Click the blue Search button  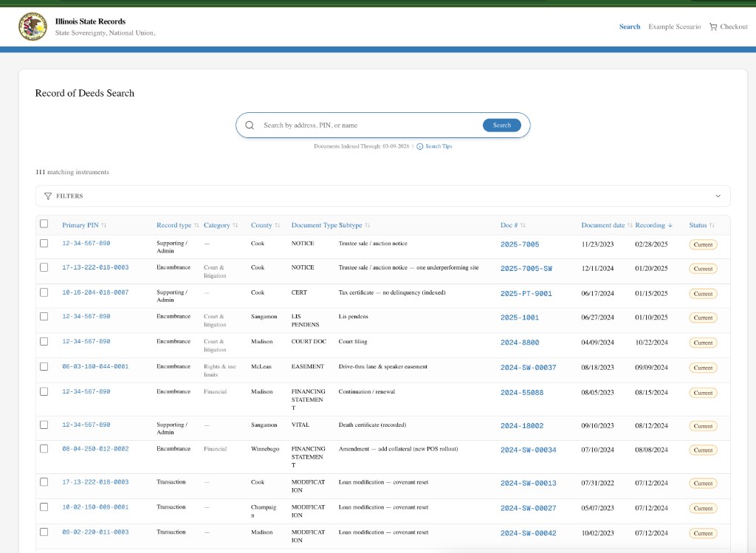[x=502, y=125]
